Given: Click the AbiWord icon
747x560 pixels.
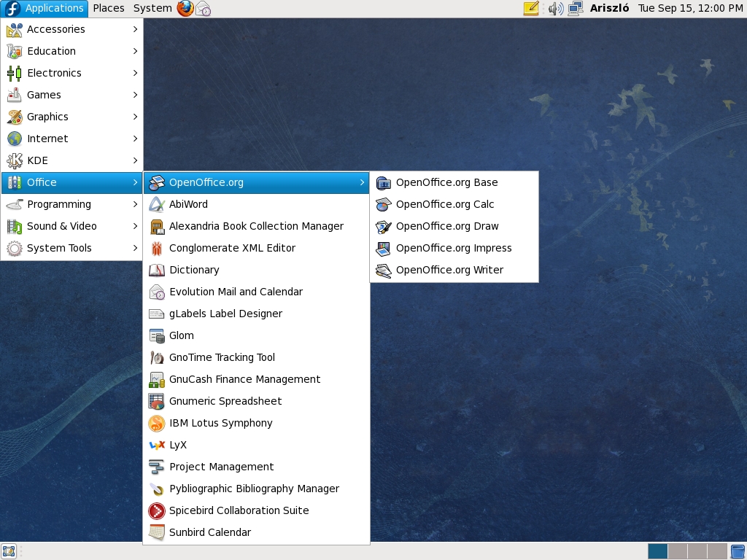Looking at the screenshot, I should [157, 204].
